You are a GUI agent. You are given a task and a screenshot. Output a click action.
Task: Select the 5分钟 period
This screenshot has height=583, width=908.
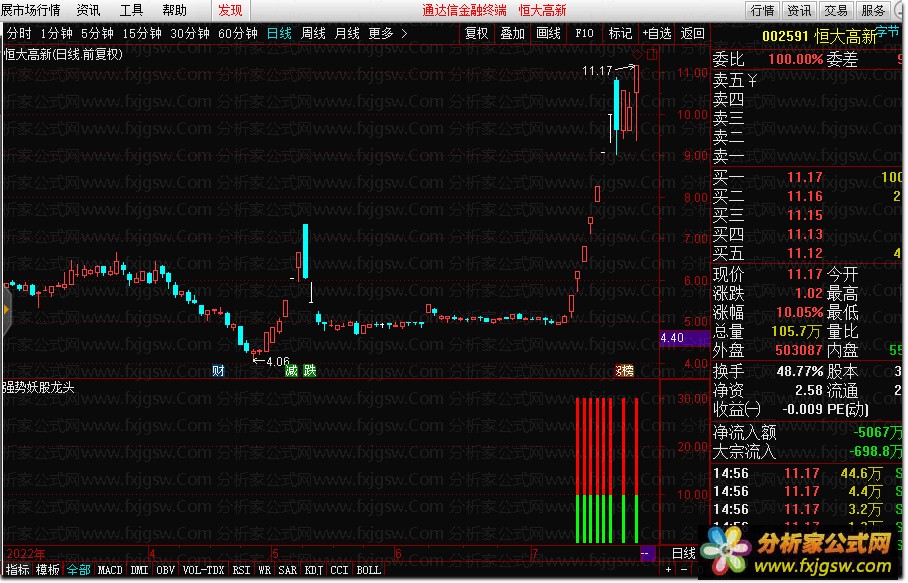(97, 34)
